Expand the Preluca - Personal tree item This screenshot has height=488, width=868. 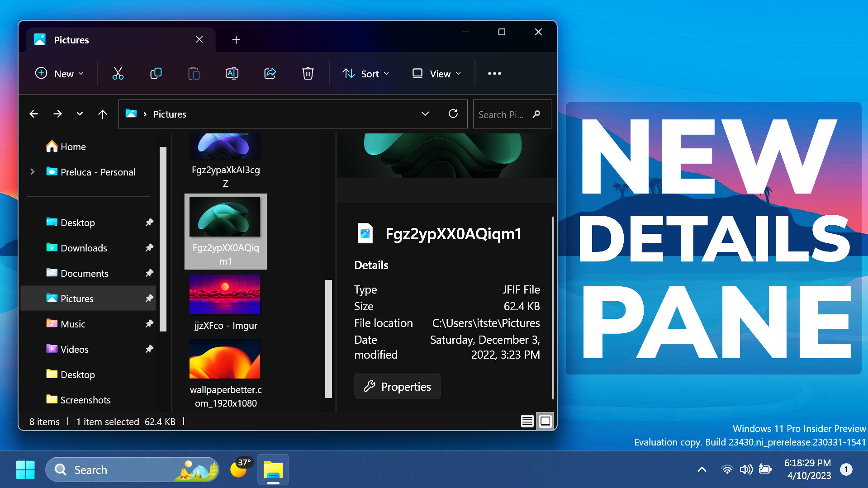[x=32, y=172]
